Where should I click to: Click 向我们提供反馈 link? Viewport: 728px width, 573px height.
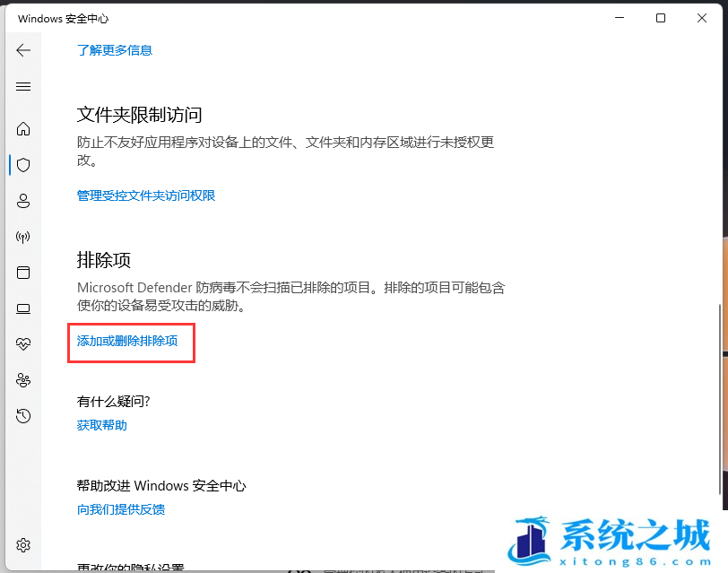point(121,509)
